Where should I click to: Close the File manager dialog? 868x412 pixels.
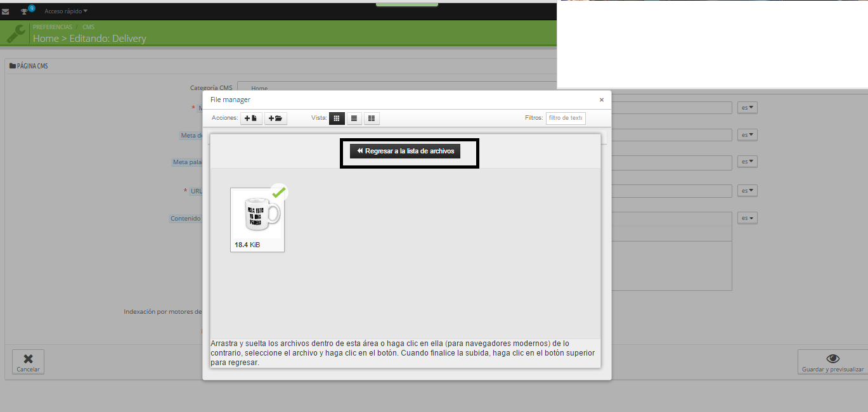tap(601, 100)
